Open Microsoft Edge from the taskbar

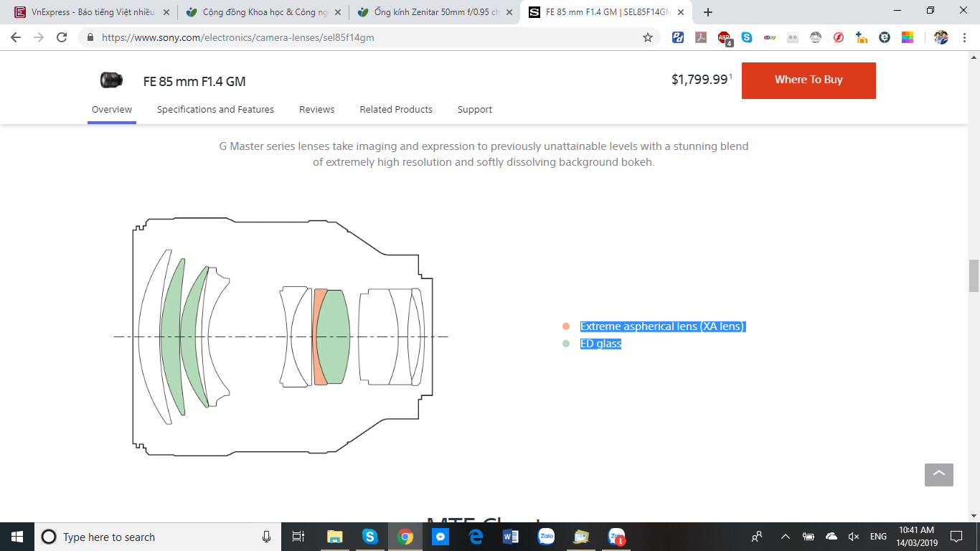tap(476, 537)
